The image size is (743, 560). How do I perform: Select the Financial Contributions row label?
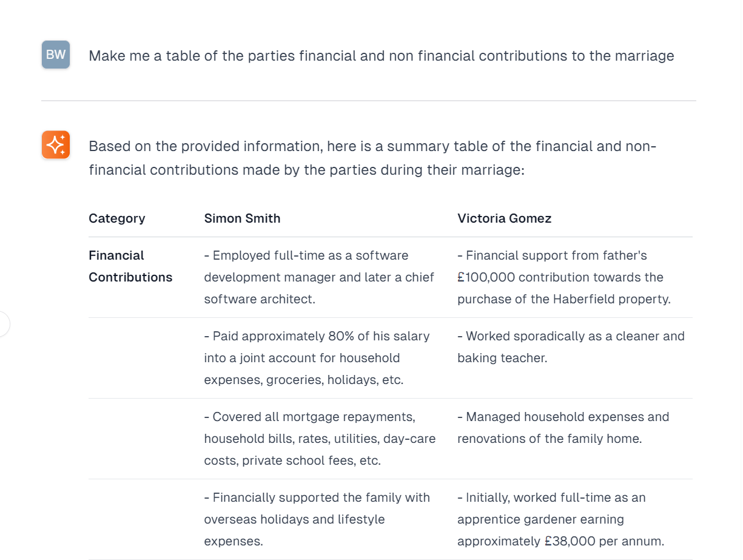(130, 266)
